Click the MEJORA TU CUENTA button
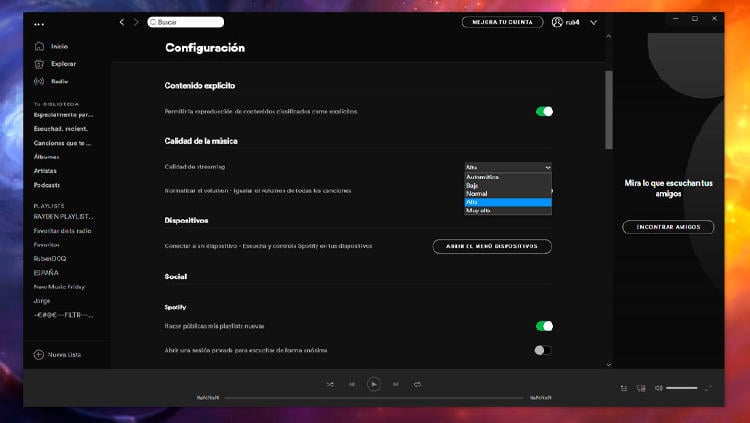750x423 pixels. (502, 22)
